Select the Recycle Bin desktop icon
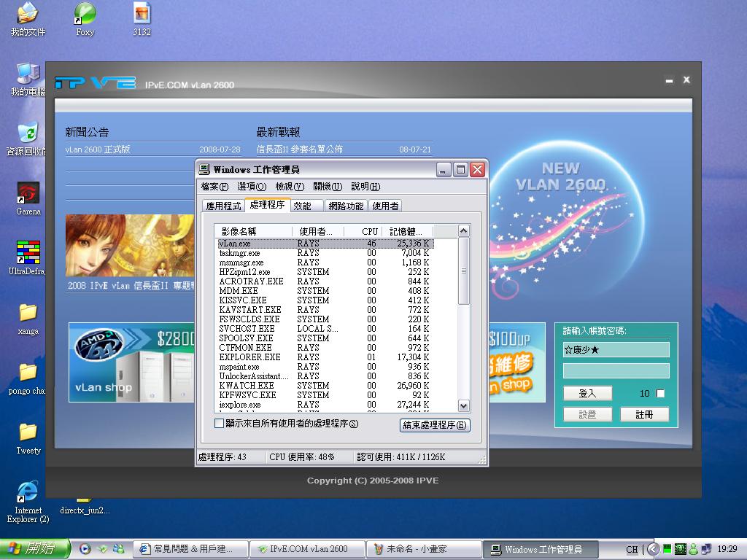 28,133
